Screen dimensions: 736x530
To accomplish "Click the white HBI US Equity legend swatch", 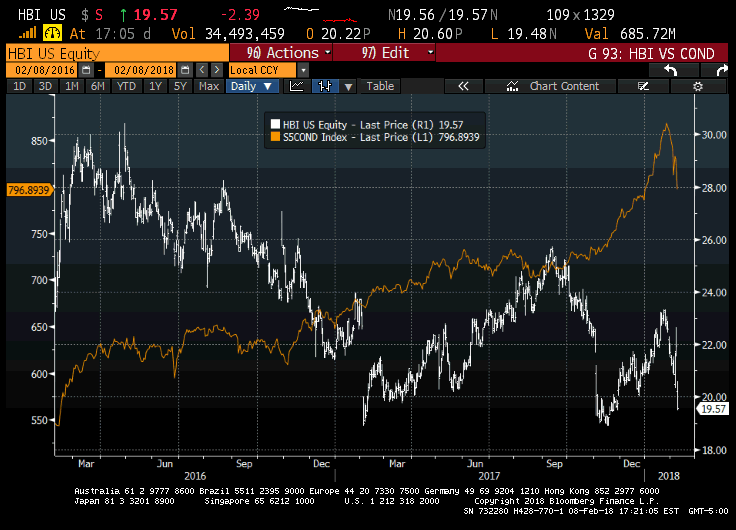I will coord(275,124).
